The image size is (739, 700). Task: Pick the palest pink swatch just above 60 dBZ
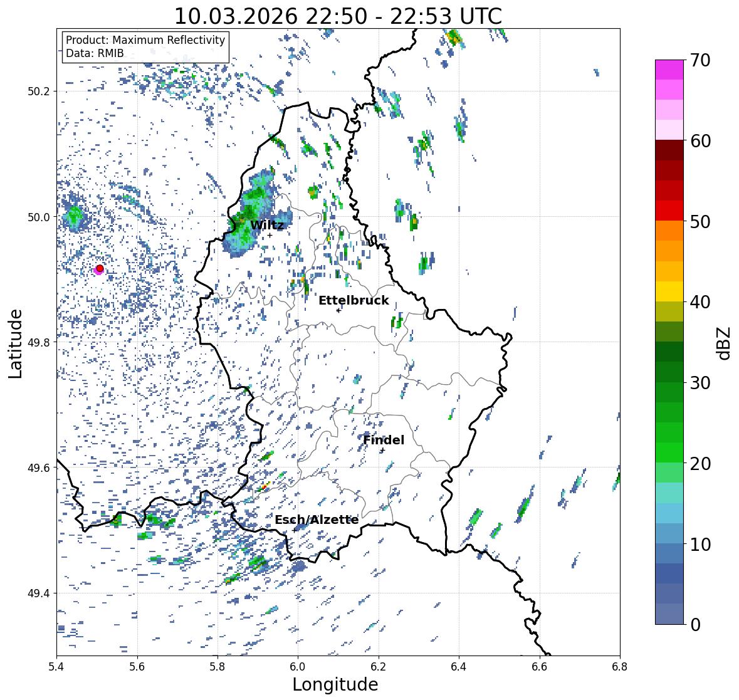coord(669,130)
